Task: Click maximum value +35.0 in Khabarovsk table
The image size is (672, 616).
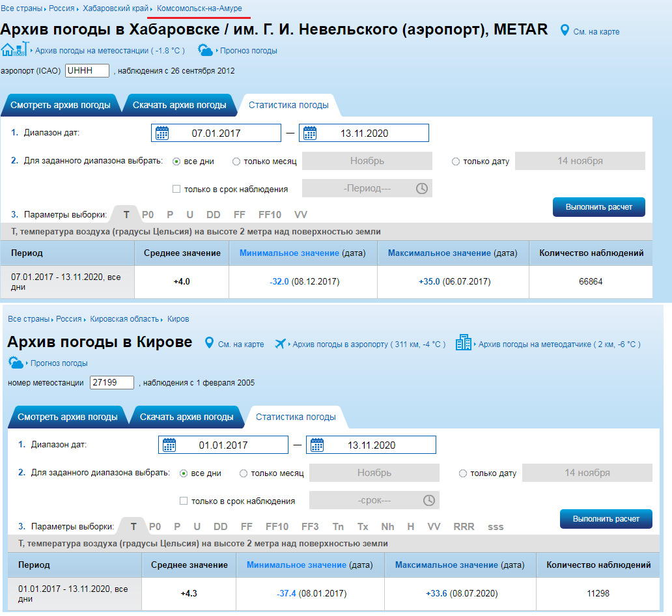Action: [x=429, y=282]
